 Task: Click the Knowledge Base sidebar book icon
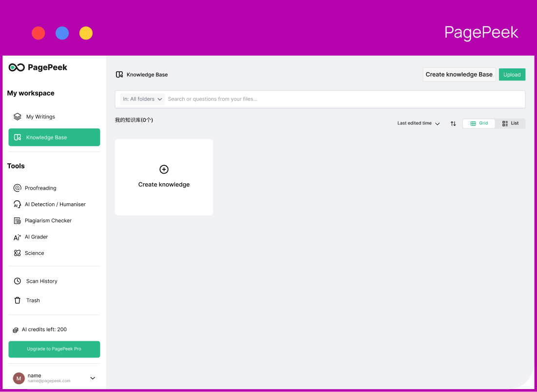pos(18,137)
